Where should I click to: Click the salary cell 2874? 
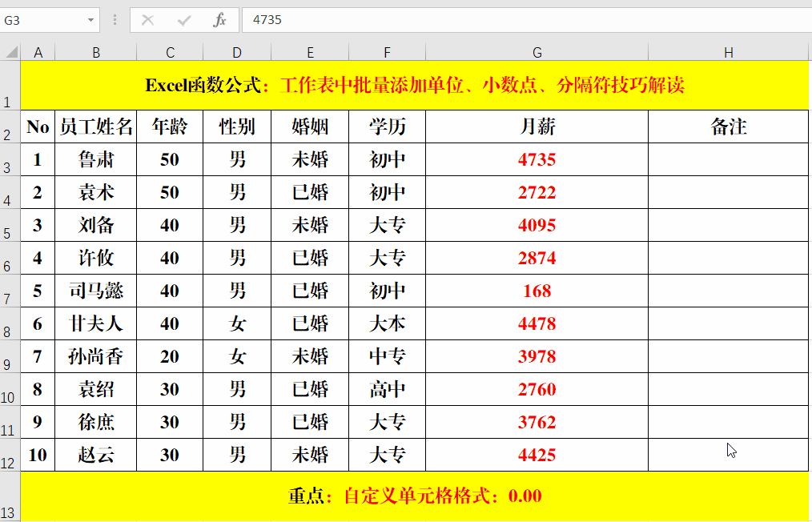(537, 258)
